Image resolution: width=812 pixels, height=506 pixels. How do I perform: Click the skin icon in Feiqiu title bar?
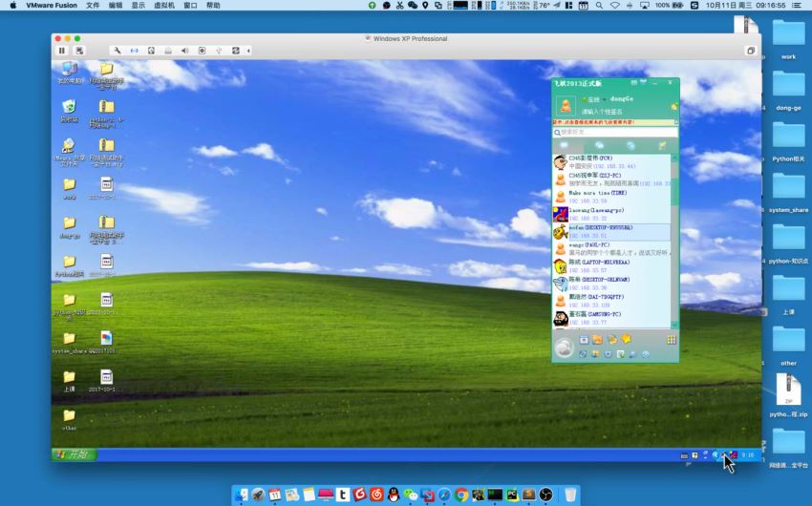coord(644,83)
